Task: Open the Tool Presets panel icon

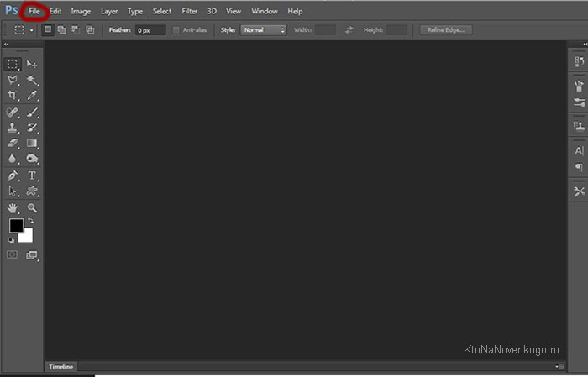Action: (x=579, y=191)
